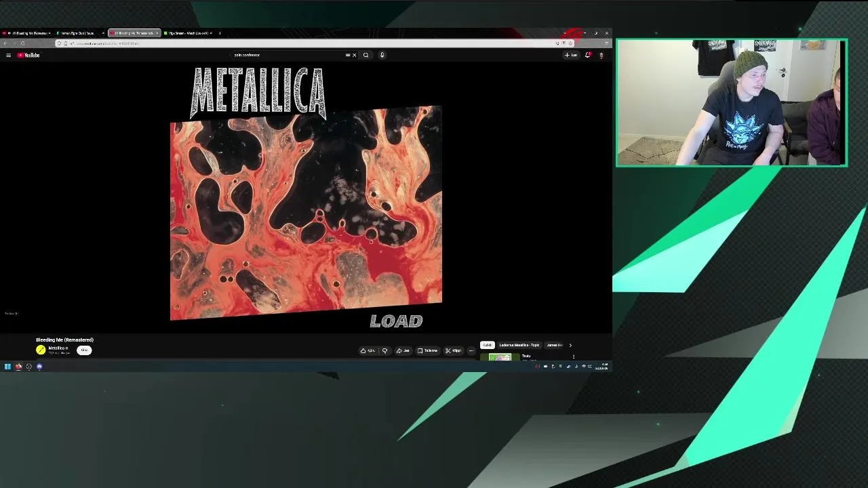Open the YouTube account avatar menu
Screen dimensions: 868x488
pyautogui.click(x=601, y=55)
